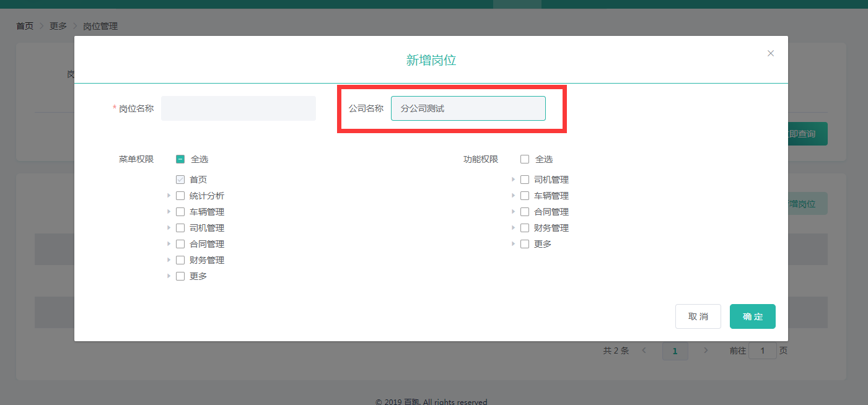Toggle 全选 checkbox under 功能权限
Screen dimensions: 868x405
525,159
